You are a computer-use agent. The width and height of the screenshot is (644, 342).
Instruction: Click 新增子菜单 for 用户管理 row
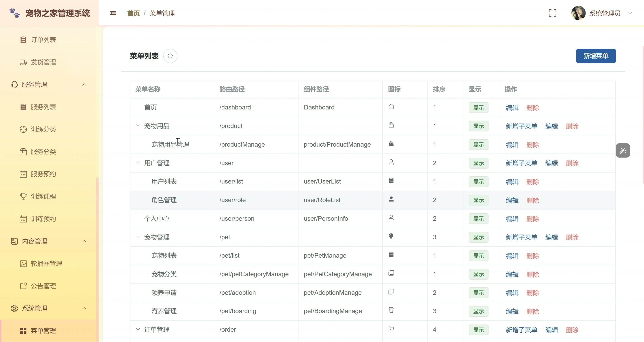click(521, 163)
